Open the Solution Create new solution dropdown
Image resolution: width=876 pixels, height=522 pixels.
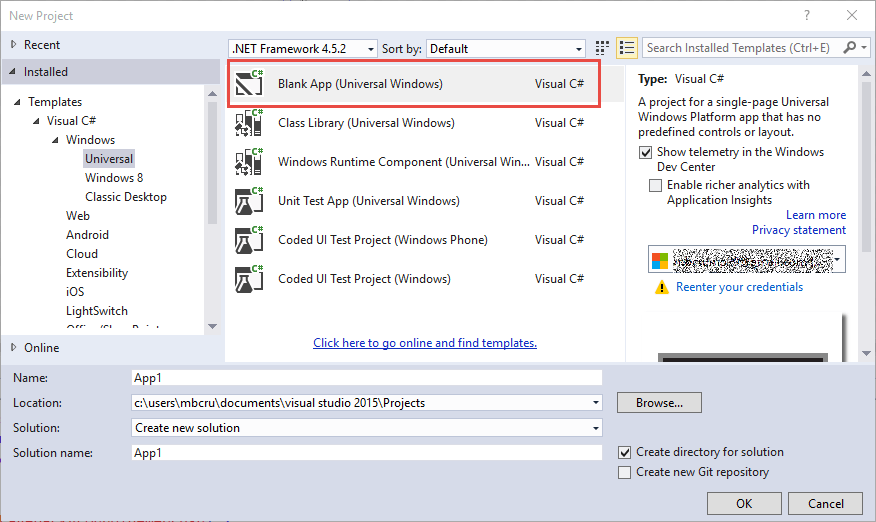pyautogui.click(x=596, y=428)
